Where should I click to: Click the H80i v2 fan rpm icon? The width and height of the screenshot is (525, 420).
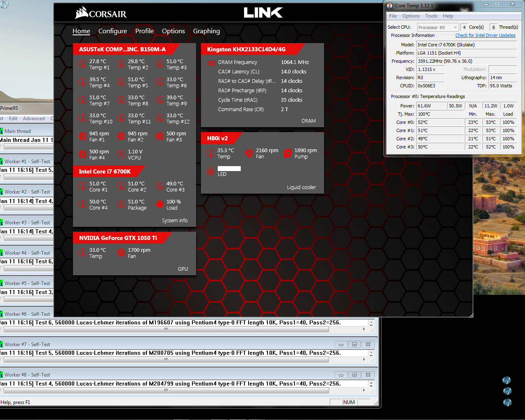tap(249, 153)
